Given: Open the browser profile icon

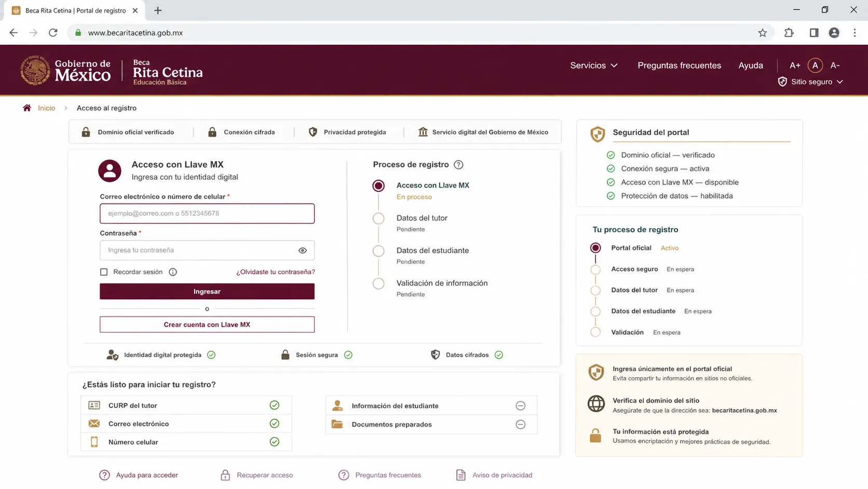Looking at the screenshot, I should coord(834,33).
